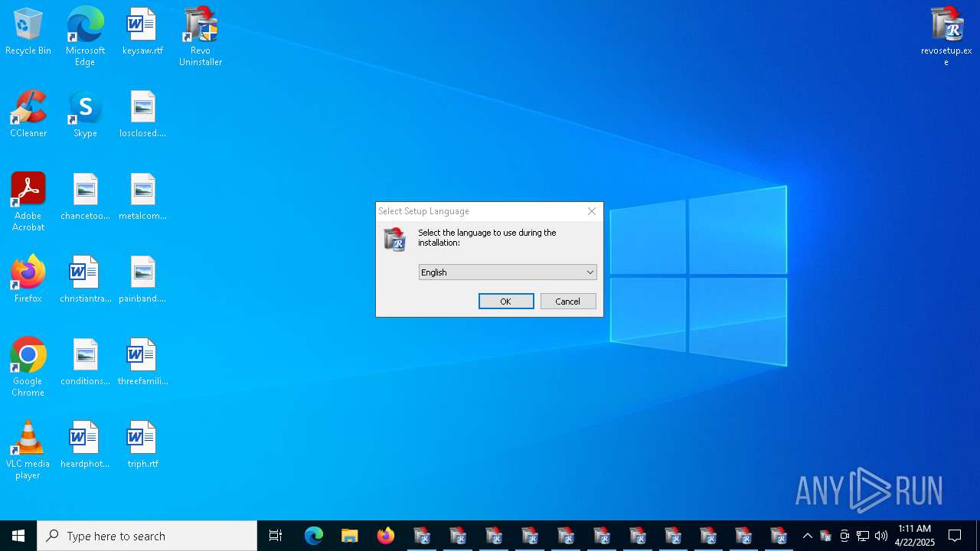
Task: Open Firefox from the taskbar
Action: pos(386,536)
